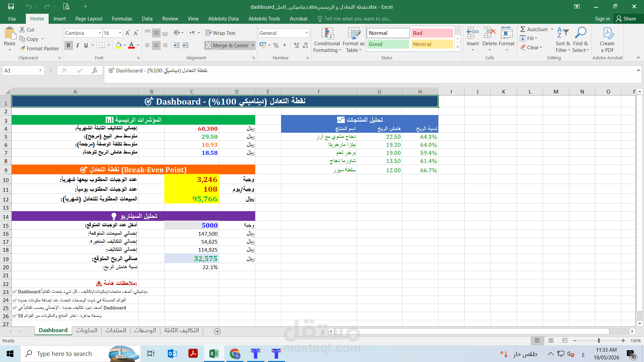Apply the Borders icon
This screenshot has width=644, height=362.
pos(102,45)
